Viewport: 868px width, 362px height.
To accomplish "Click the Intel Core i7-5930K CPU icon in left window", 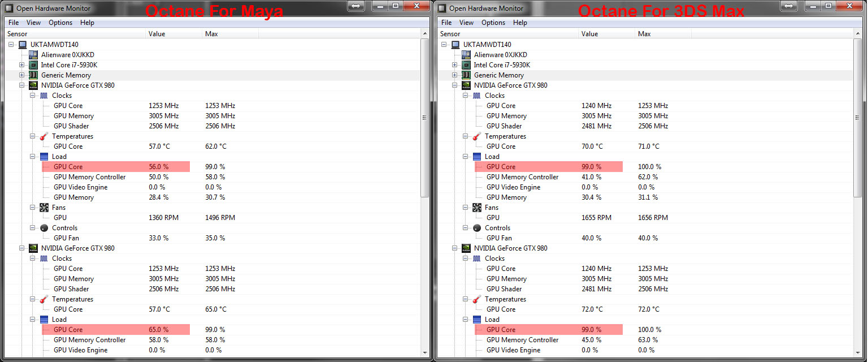I will (x=33, y=65).
